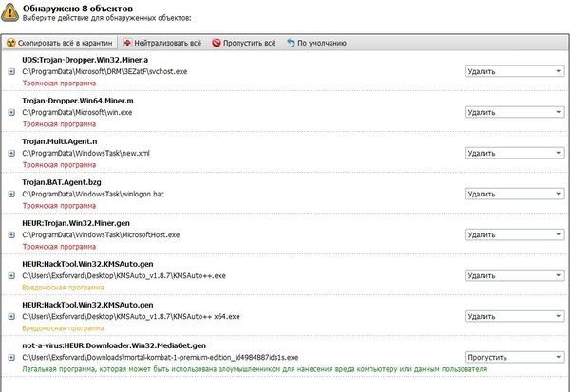The width and height of the screenshot is (570, 392).
Task: Open action dropdown for win.exe
Action: coord(515,112)
